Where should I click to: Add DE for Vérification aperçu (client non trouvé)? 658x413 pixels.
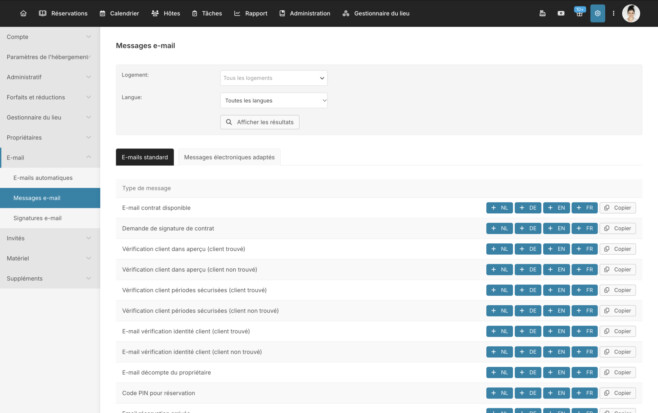tap(528, 269)
